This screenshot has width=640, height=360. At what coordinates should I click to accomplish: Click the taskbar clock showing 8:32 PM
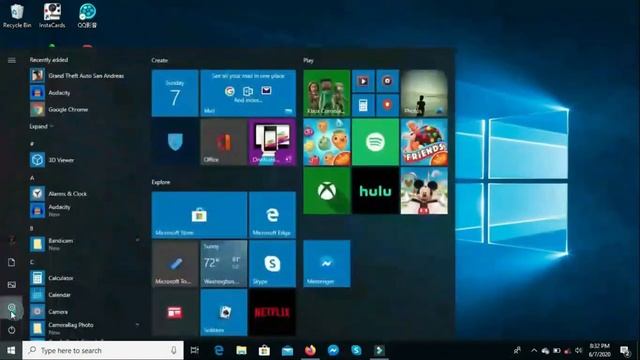[x=600, y=350]
